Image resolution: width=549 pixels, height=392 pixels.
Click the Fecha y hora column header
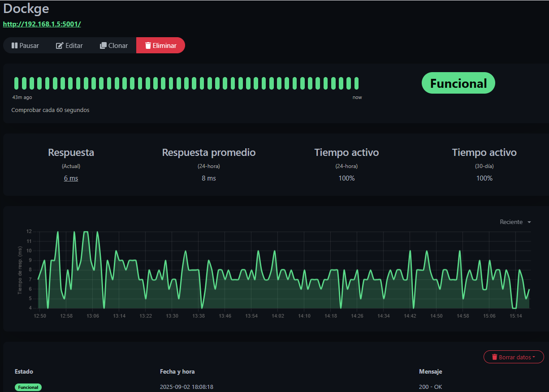177,371
